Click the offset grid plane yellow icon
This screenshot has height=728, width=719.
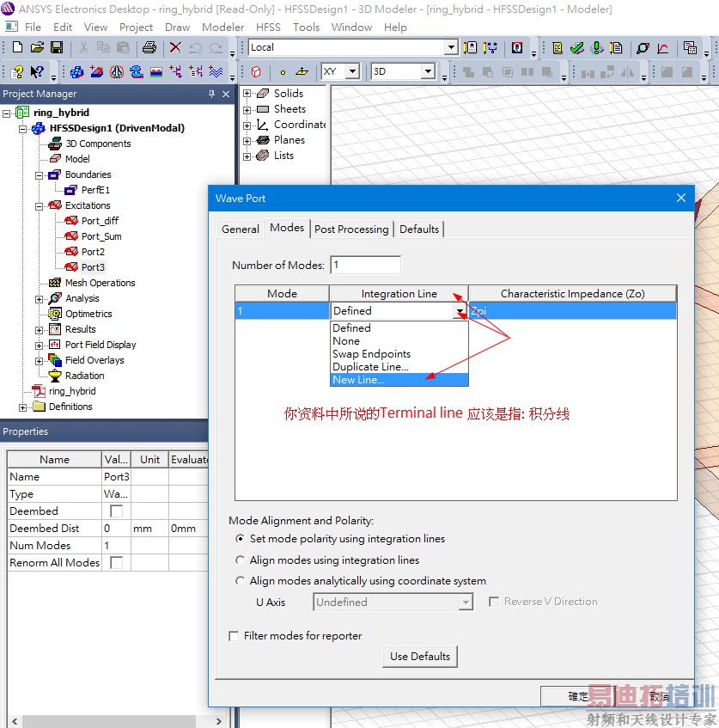tap(302, 71)
